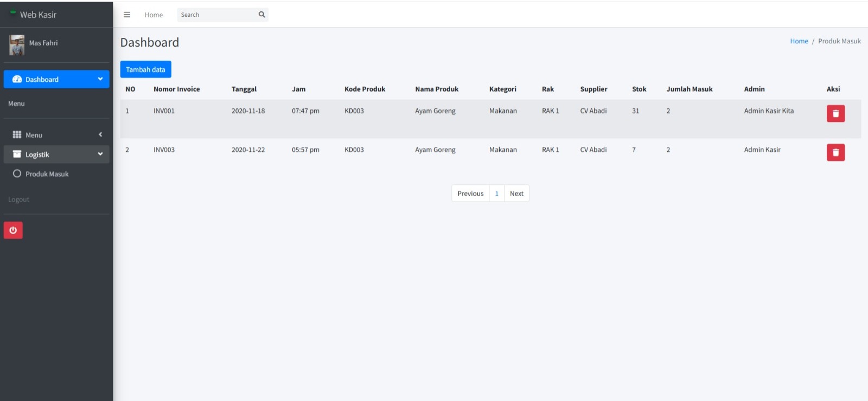Click Nomor Invoice column header

tap(176, 89)
